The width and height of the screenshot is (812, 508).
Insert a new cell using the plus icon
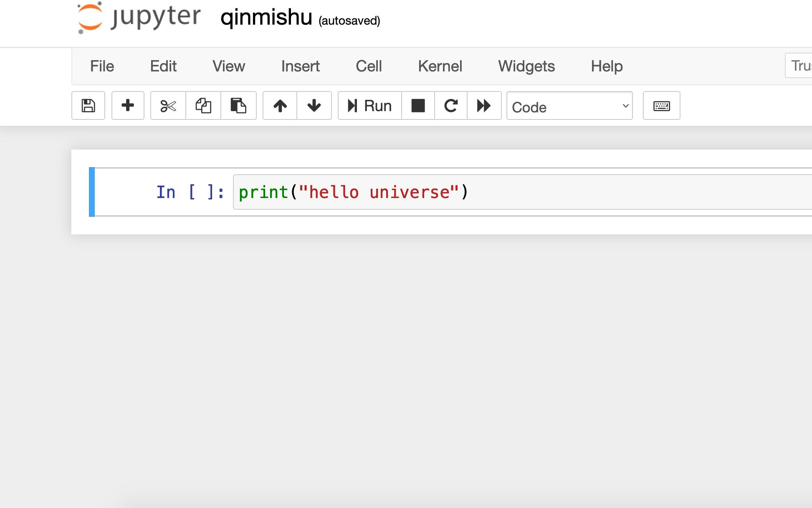point(128,106)
